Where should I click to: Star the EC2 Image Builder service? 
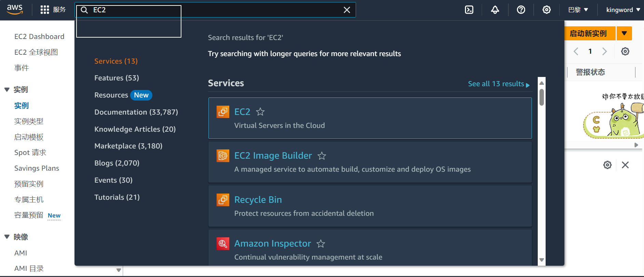(322, 156)
